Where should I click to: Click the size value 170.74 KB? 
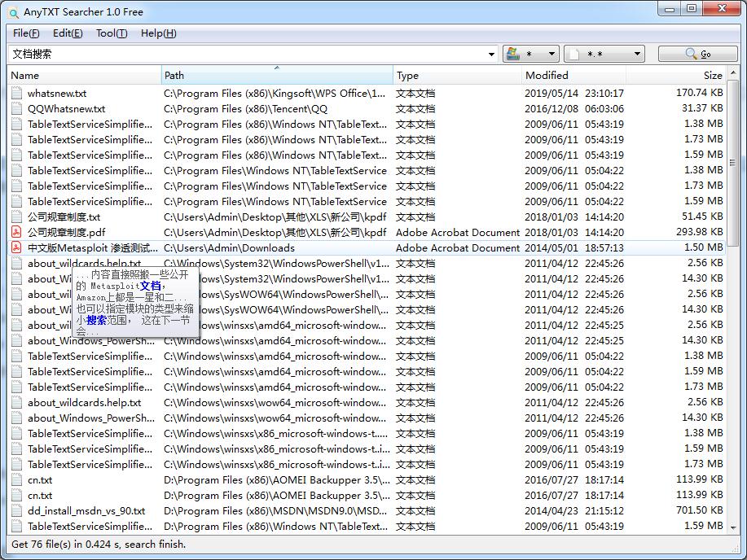click(700, 92)
